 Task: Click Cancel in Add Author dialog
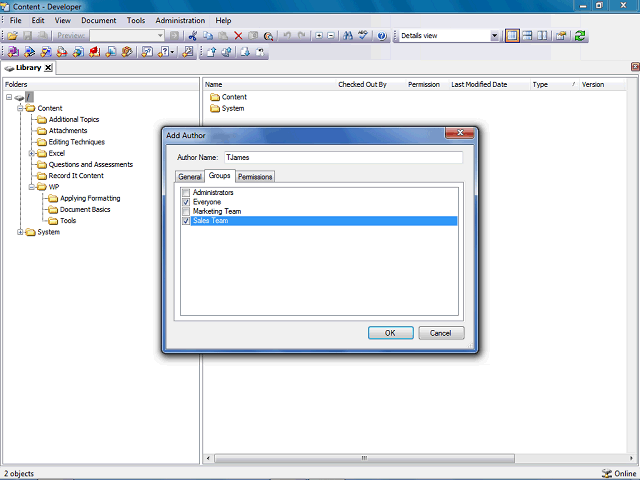click(x=441, y=333)
